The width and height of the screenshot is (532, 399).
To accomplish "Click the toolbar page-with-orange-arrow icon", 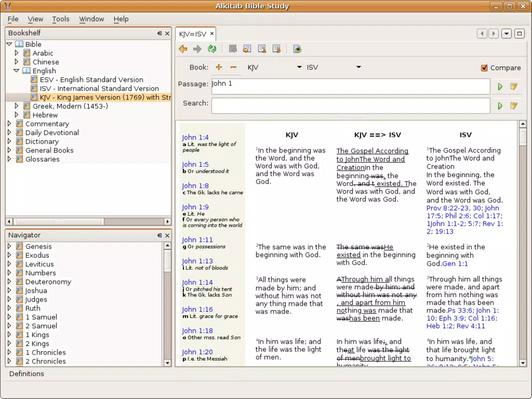I will coord(247,49).
